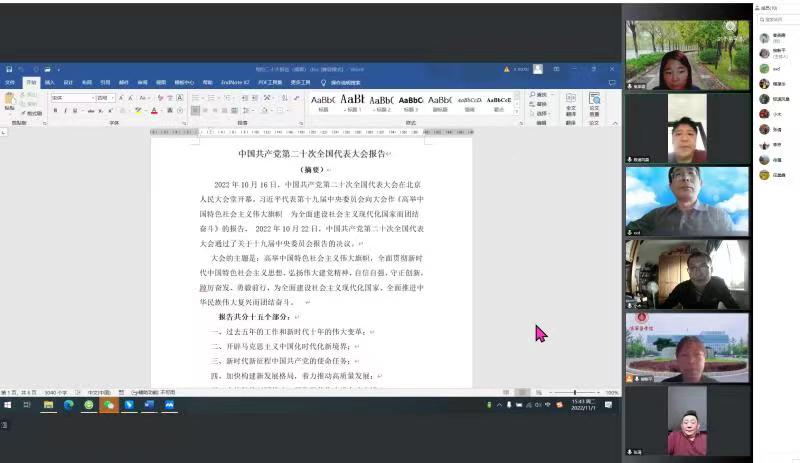
Task: Click the Save icon in title bar
Action: (9, 69)
